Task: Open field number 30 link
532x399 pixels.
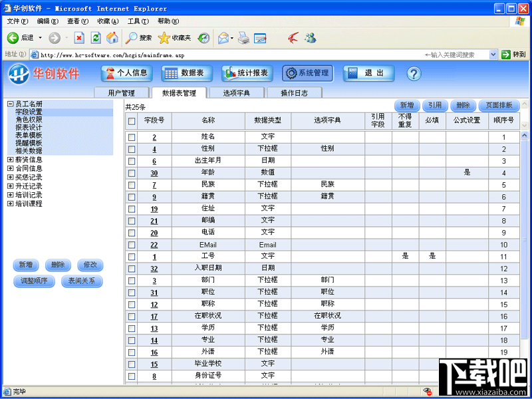Action: click(x=154, y=174)
